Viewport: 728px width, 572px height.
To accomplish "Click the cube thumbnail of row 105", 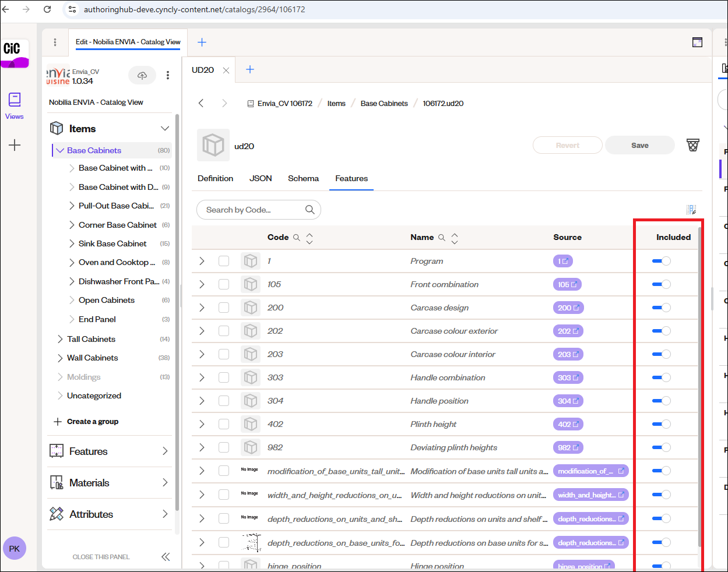I will click(251, 284).
